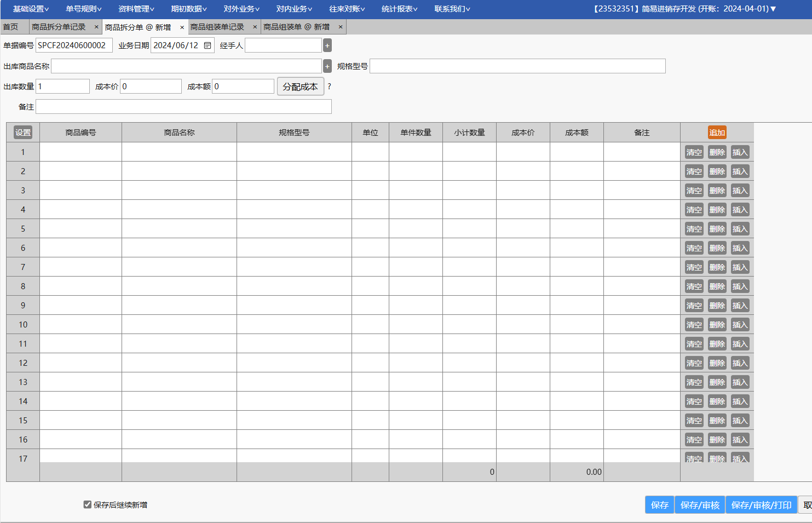Screen dimensions: 812x523
Task: Click the 商品编号 cell in row 1
Action: point(80,152)
